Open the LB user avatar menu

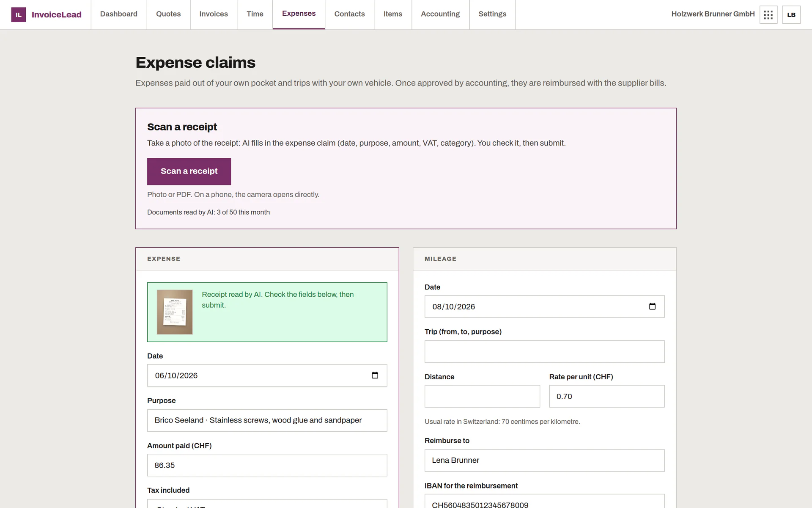(x=791, y=15)
